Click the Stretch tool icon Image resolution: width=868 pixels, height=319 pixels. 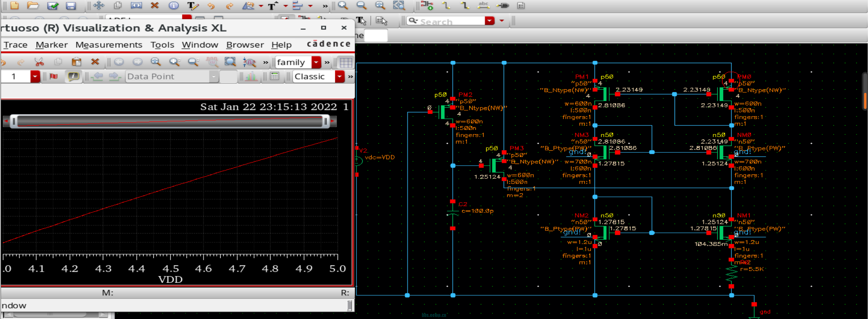click(136, 5)
